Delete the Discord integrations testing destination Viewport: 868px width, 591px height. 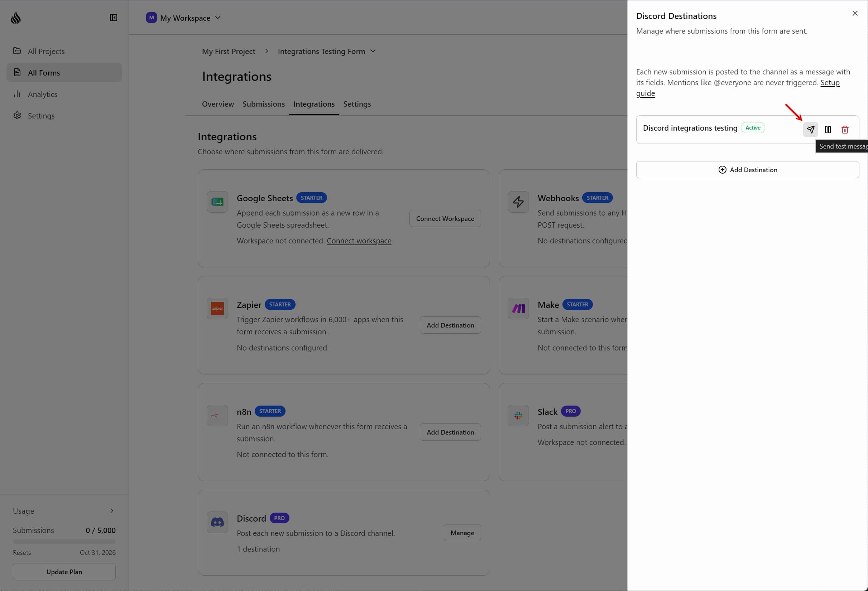[845, 130]
